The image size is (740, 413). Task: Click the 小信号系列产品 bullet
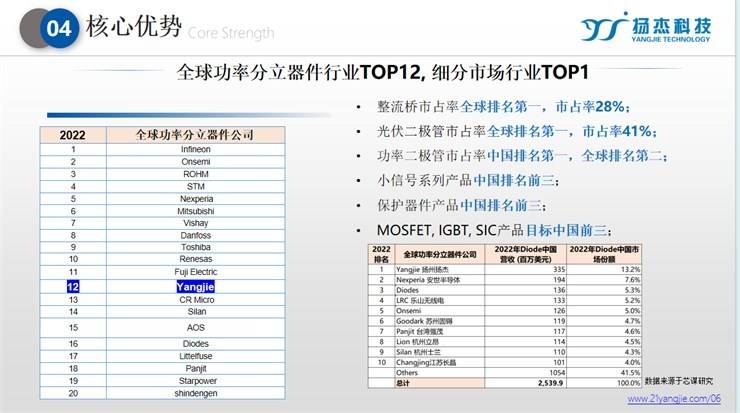click(468, 180)
